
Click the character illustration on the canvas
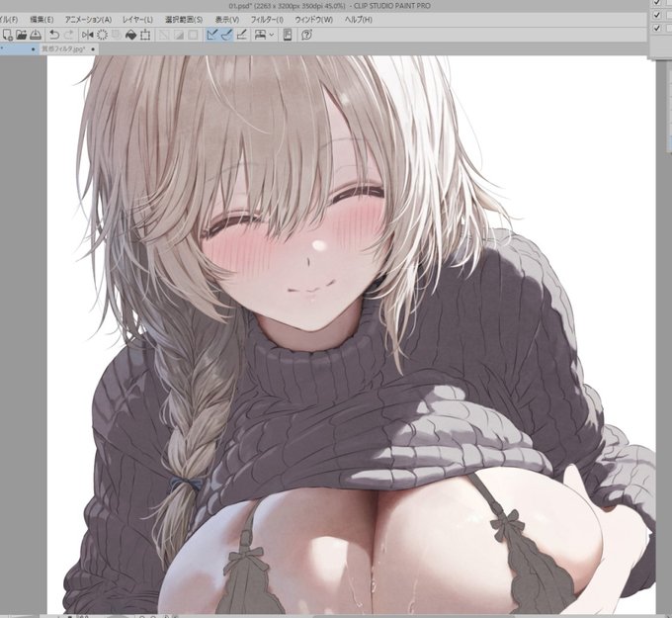(352, 334)
